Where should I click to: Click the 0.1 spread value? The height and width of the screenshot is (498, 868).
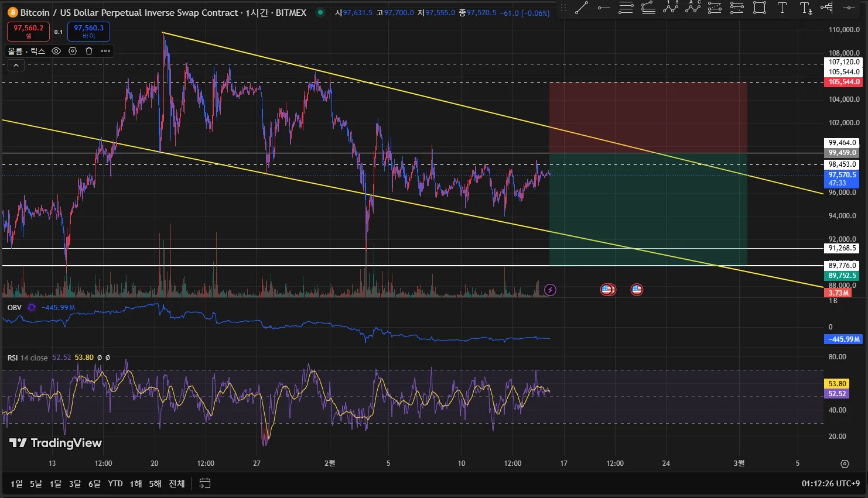59,32
